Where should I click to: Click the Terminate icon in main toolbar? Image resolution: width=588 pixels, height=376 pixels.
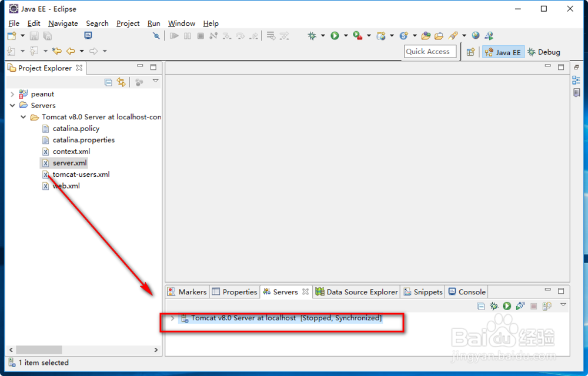(x=201, y=36)
